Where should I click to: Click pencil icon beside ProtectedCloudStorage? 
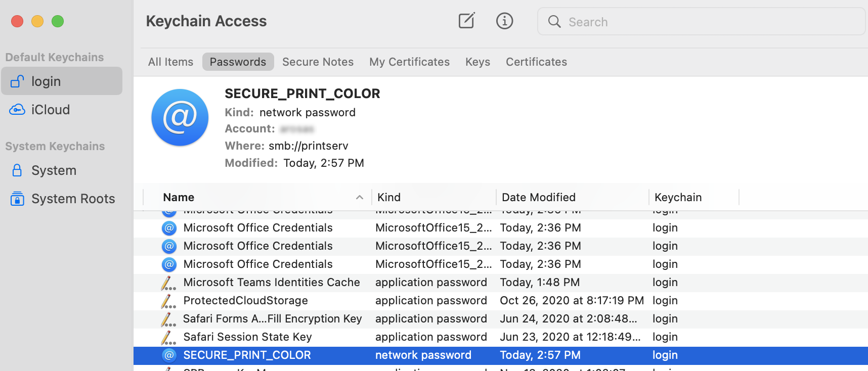pos(168,301)
